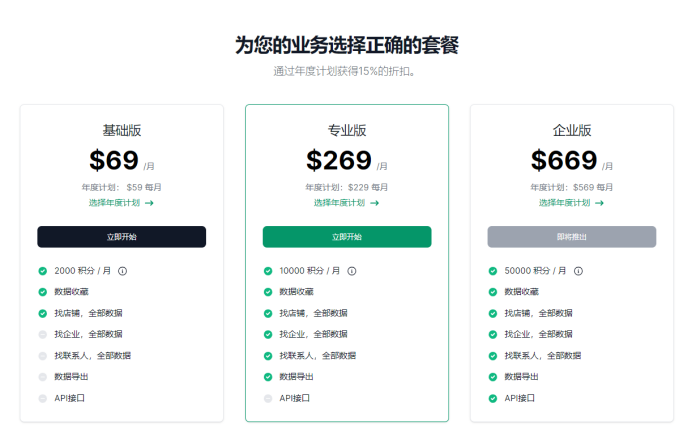The image size is (692, 434).
Task: Choose annual plan link under $69
Action: click(x=121, y=203)
